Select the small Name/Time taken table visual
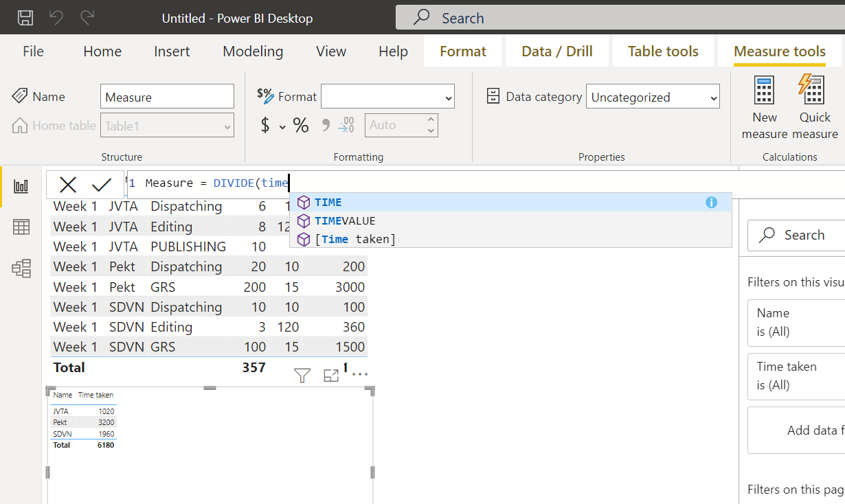 point(210,444)
